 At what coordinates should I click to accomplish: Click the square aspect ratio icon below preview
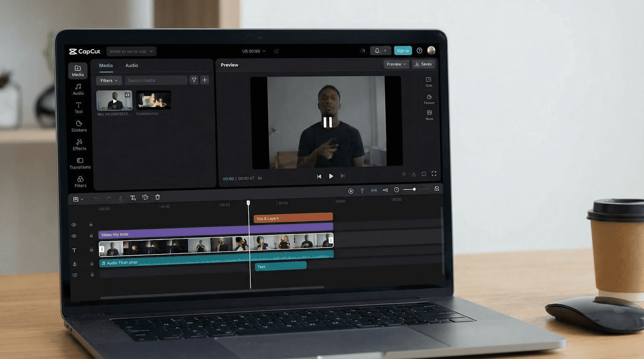pos(424,174)
